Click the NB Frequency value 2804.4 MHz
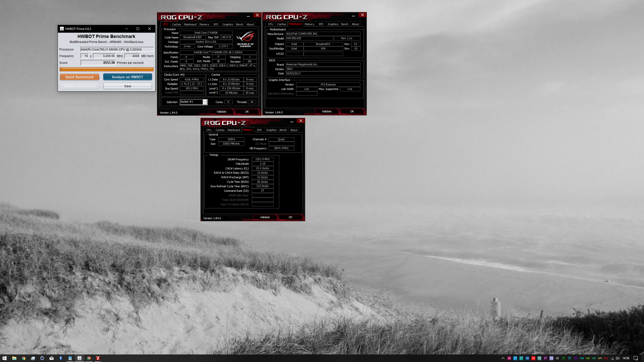The image size is (644, 362). coord(281,148)
